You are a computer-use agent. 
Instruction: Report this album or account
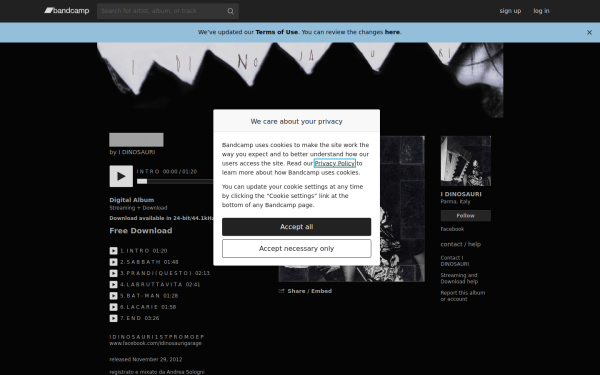[x=463, y=296]
